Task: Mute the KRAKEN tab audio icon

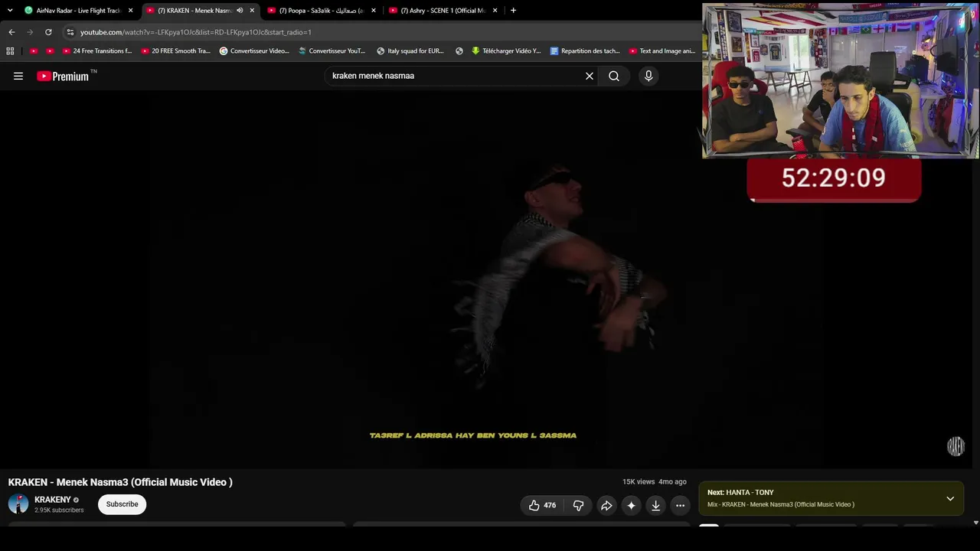Action: [x=240, y=11]
